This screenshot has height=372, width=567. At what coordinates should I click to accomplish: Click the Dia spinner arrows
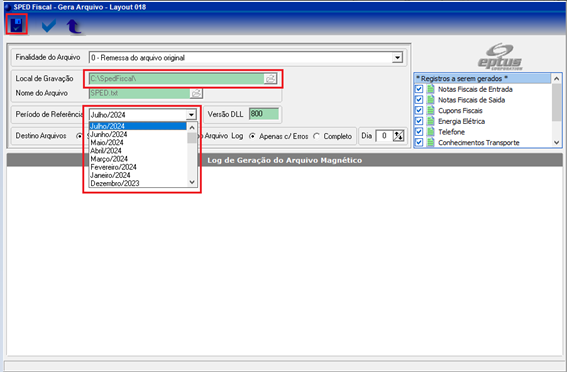point(398,136)
